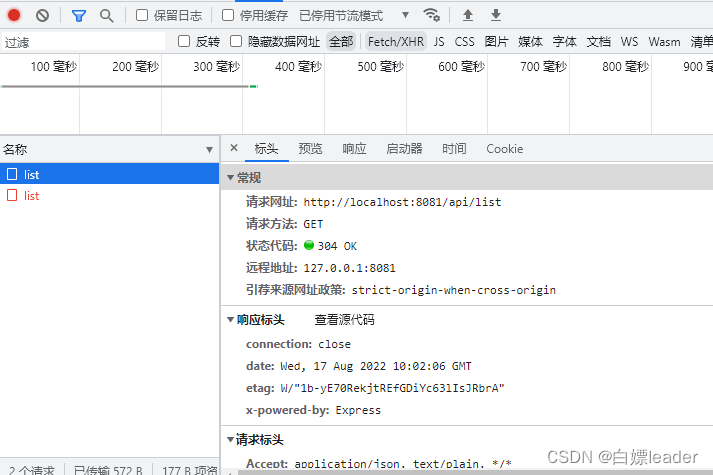Switch to the 预览 tab

pos(310,148)
